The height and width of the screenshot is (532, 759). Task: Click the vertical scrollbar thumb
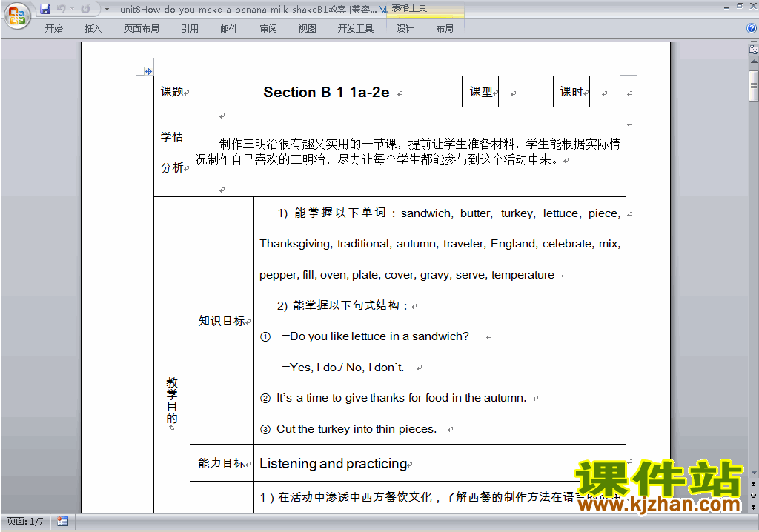[x=753, y=86]
